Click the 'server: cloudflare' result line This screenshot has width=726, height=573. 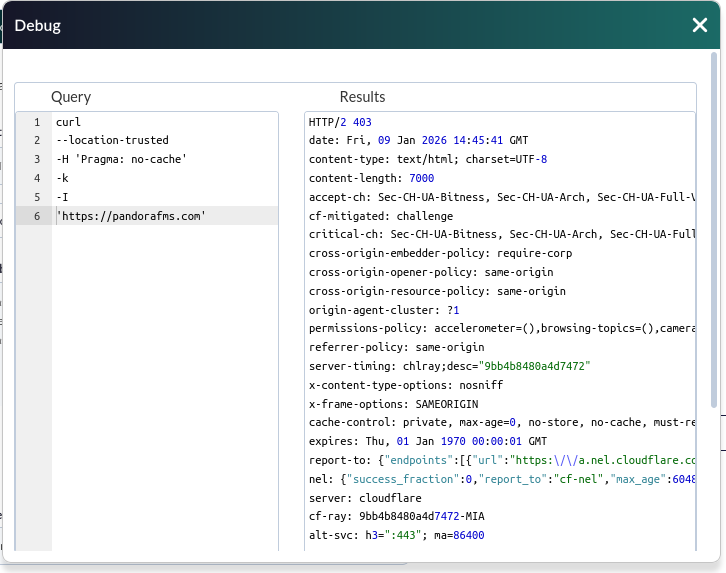pyautogui.click(x=365, y=498)
